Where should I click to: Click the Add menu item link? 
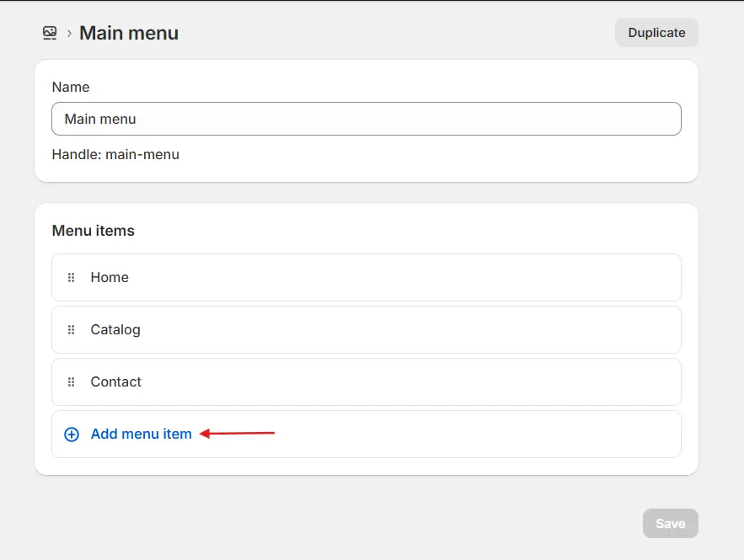tap(140, 434)
